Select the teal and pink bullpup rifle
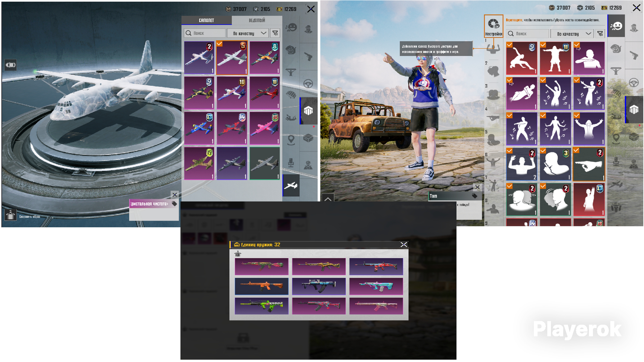644x362 pixels. pos(376,286)
